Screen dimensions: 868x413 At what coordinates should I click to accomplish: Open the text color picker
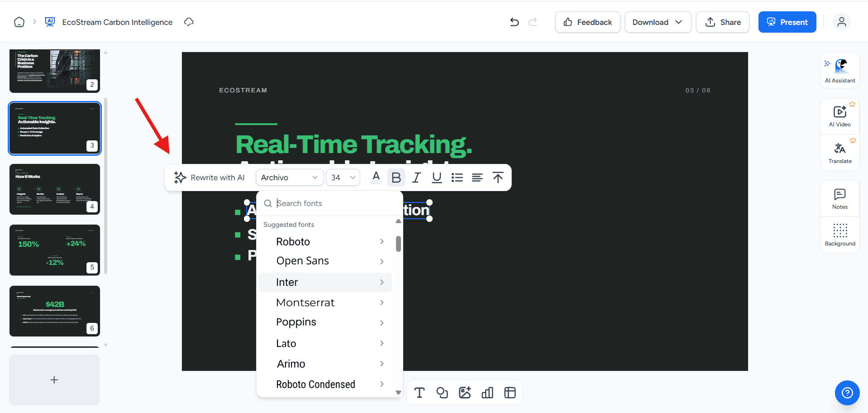tap(376, 177)
